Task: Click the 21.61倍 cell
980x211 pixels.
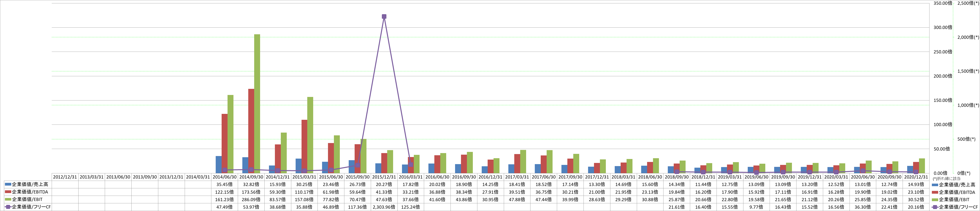Action: click(676, 207)
